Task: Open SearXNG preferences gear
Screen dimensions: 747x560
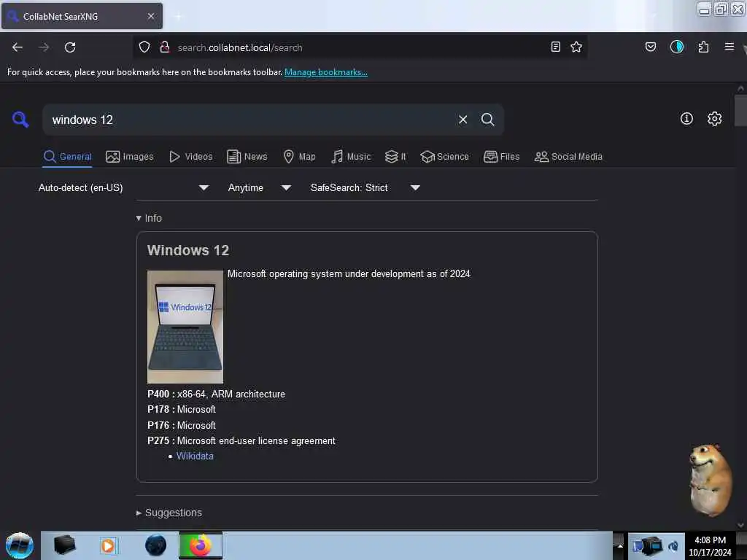Action: (714, 119)
